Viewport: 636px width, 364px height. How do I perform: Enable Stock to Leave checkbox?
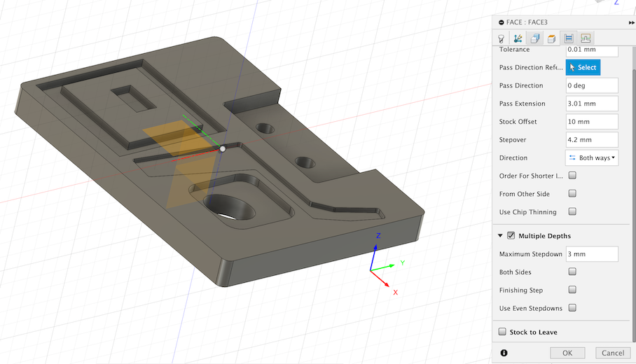point(502,332)
